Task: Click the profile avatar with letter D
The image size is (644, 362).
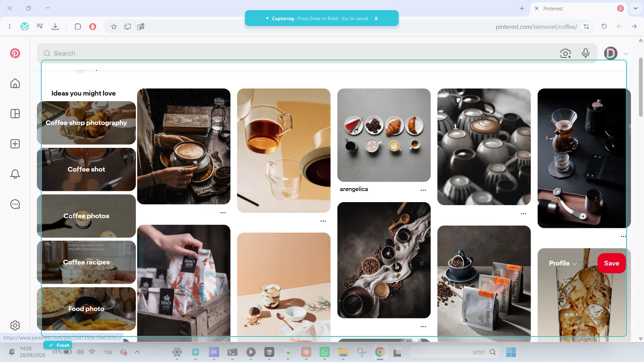Action: (611, 53)
